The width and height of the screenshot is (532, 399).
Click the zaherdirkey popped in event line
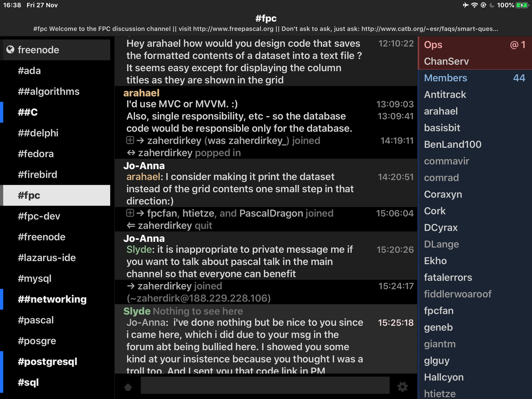pos(183,153)
